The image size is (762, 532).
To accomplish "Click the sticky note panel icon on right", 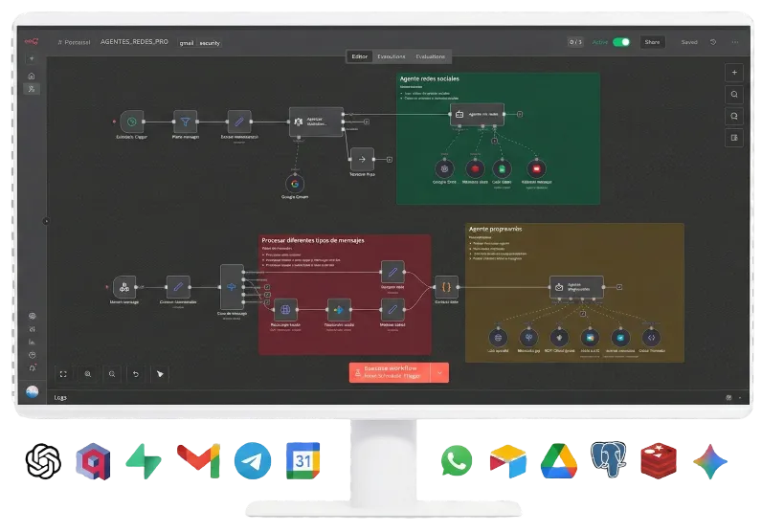I will (734, 138).
